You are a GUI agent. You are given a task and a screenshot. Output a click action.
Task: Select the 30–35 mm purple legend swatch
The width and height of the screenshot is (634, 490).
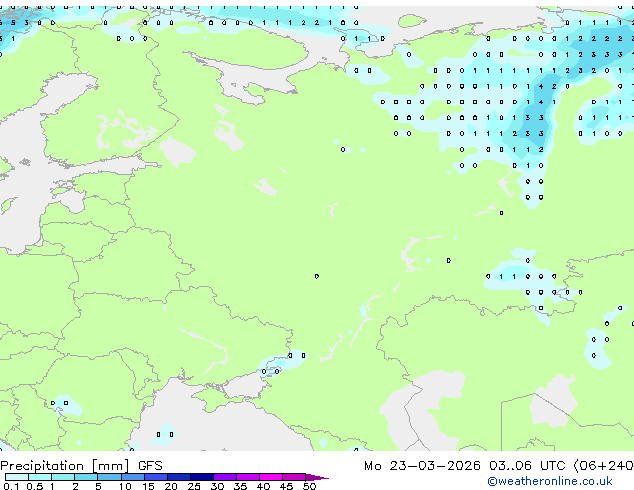coord(225,477)
